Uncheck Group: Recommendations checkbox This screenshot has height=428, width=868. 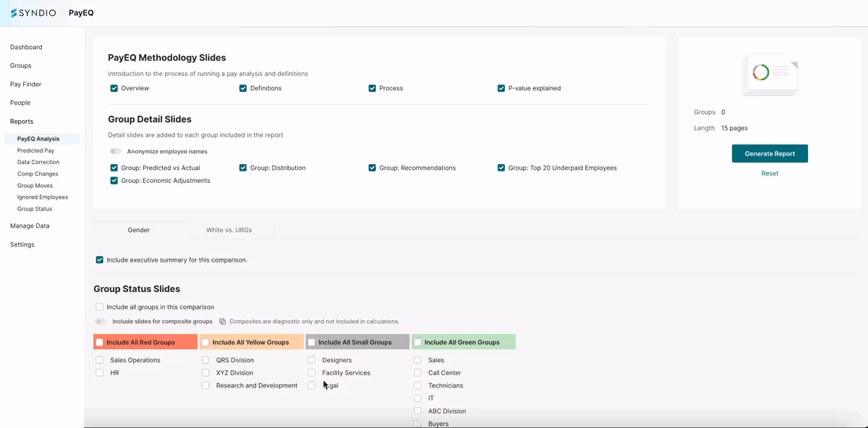373,168
